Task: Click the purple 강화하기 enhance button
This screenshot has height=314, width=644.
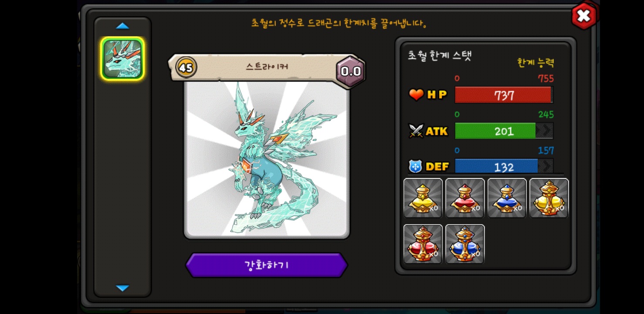Action: coord(267,265)
